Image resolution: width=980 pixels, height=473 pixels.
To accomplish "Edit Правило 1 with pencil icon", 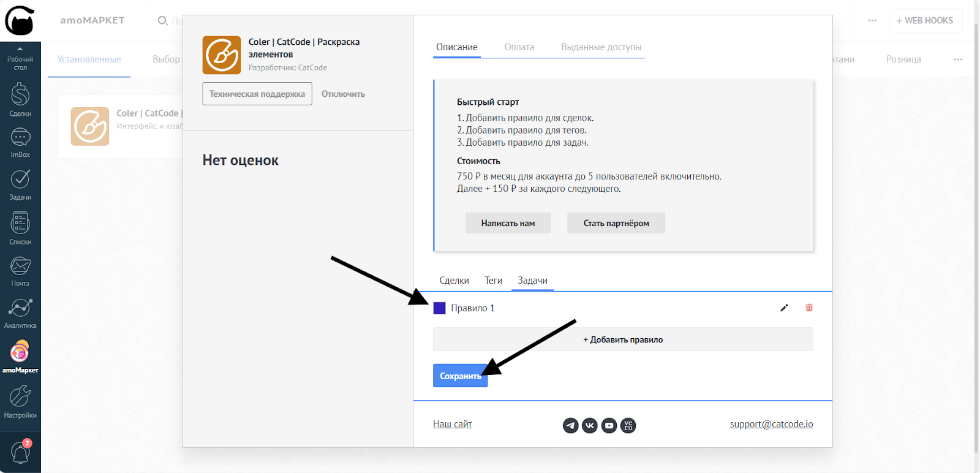I will 784,308.
